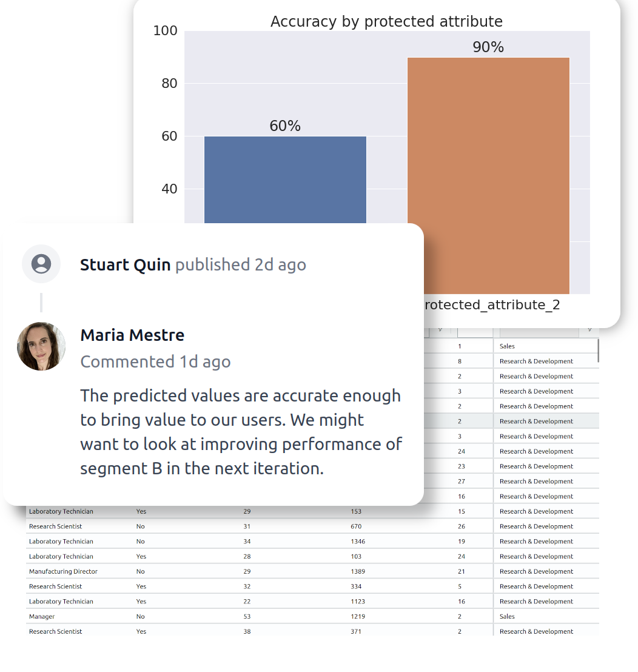Select the Manufacturing Director row

coord(312,571)
